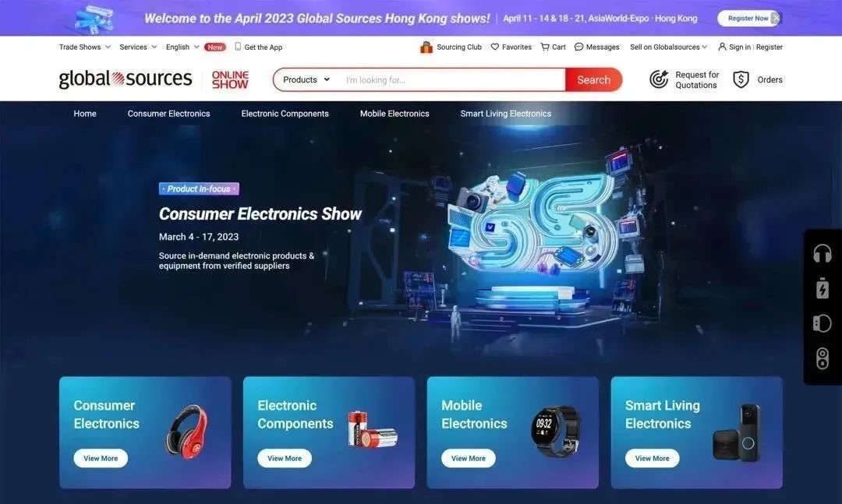
Task: Open the Sourcing Club gift icon
Action: (x=426, y=48)
